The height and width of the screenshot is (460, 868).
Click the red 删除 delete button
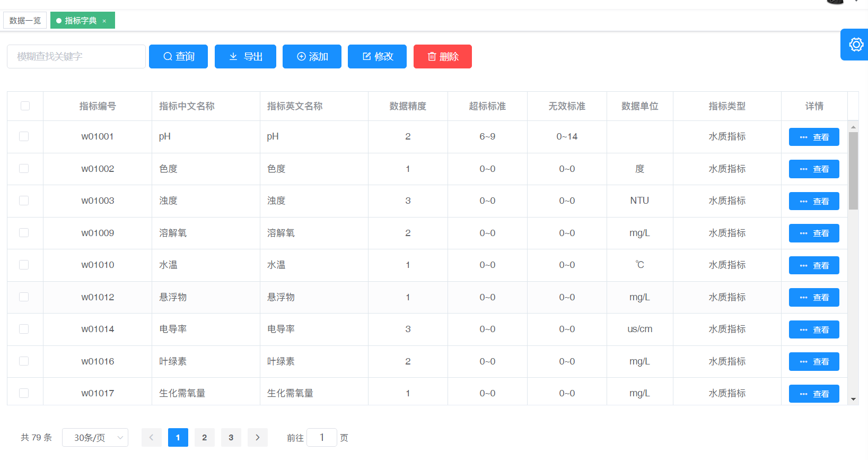click(443, 56)
